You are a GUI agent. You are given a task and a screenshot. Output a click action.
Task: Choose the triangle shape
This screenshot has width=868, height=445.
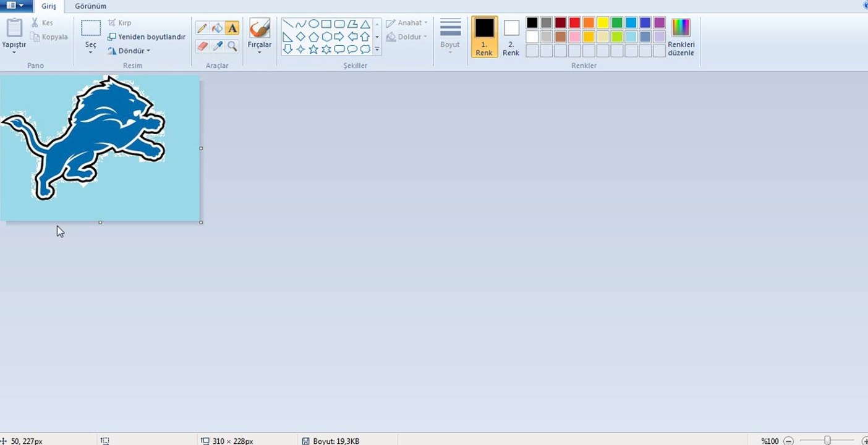365,24
